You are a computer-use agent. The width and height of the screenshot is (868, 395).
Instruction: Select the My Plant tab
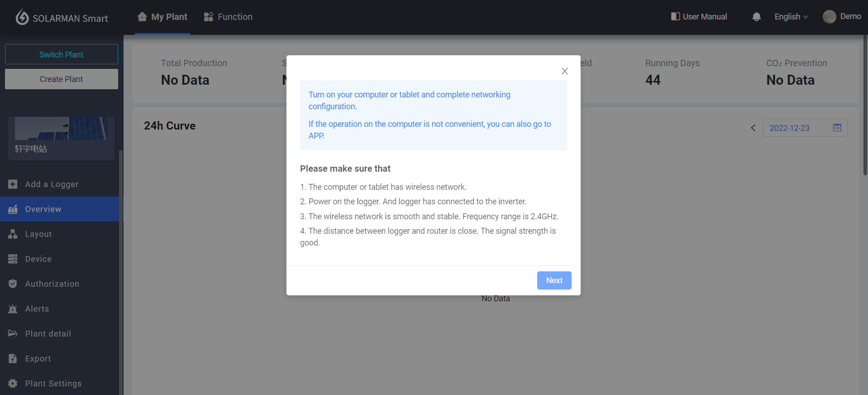coord(162,17)
